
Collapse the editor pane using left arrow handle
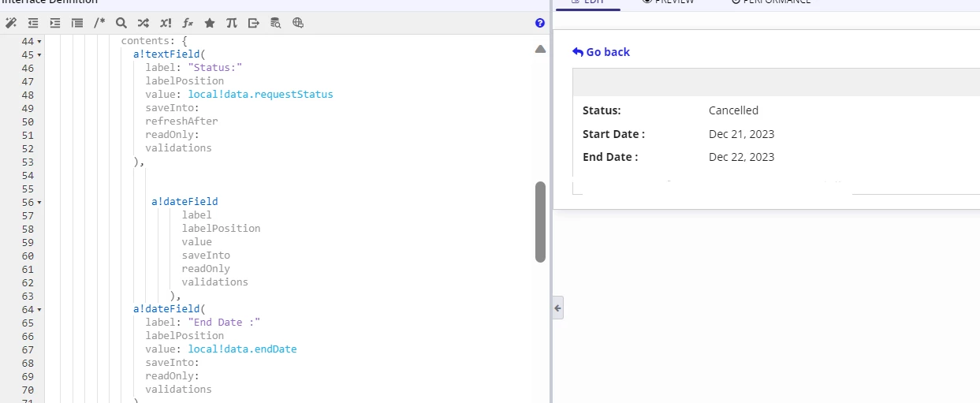click(x=557, y=308)
